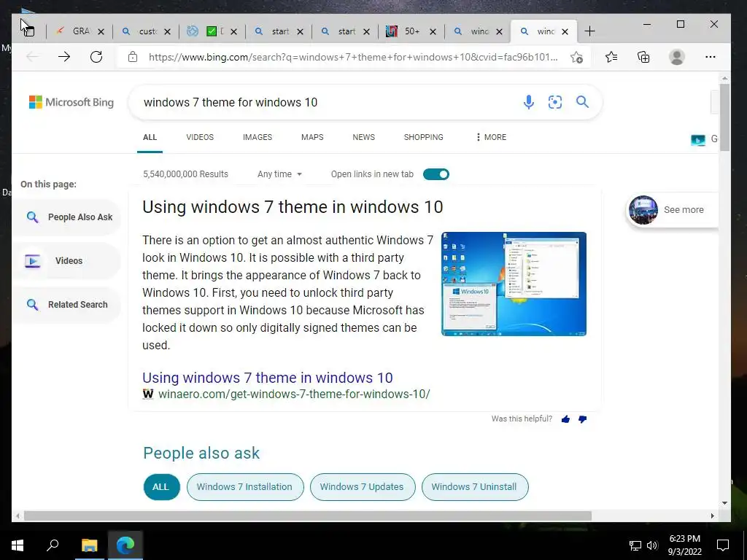This screenshot has height=560, width=747.
Task: Click the Bing search magnifier button
Action: click(582, 101)
